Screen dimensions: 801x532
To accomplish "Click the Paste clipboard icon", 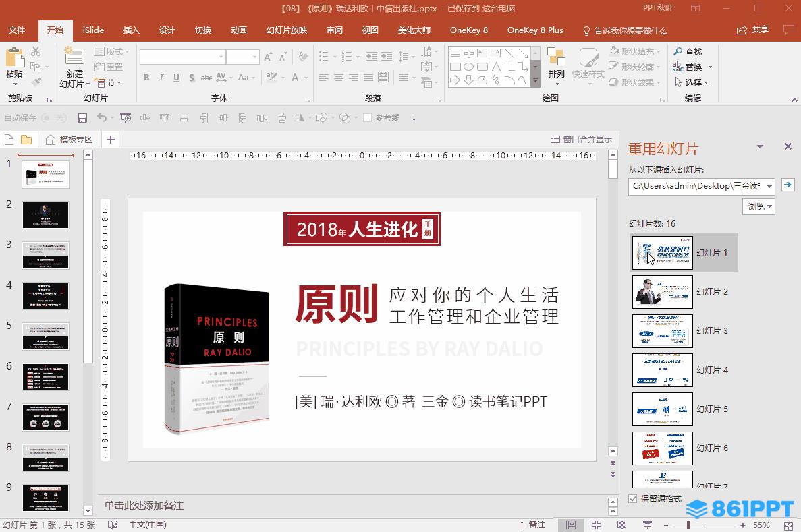I will (x=14, y=57).
